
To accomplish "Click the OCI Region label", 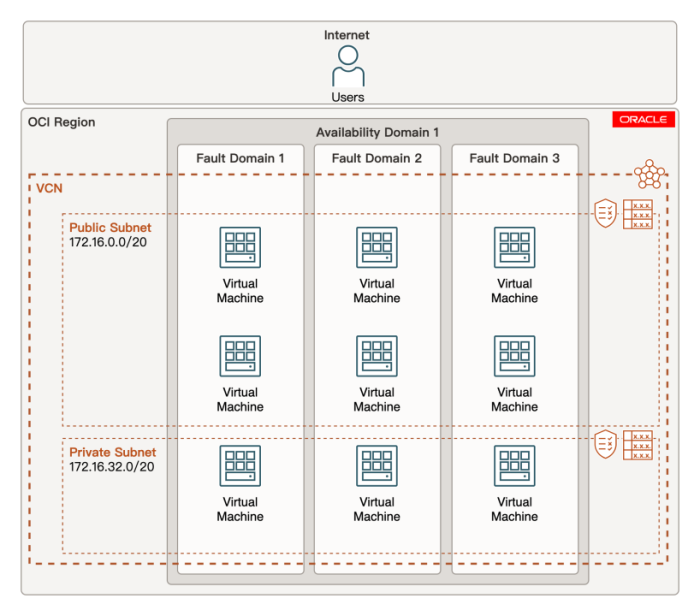I will [x=62, y=122].
